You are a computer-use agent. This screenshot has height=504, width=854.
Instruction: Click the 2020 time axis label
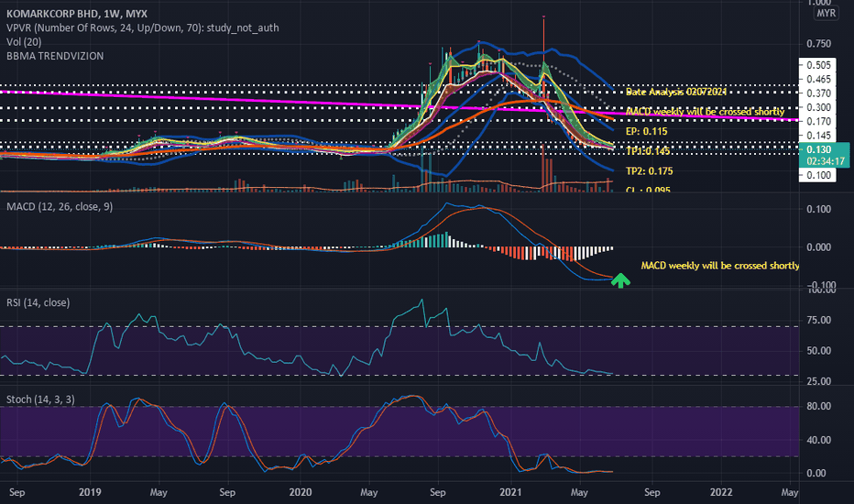[301, 493]
